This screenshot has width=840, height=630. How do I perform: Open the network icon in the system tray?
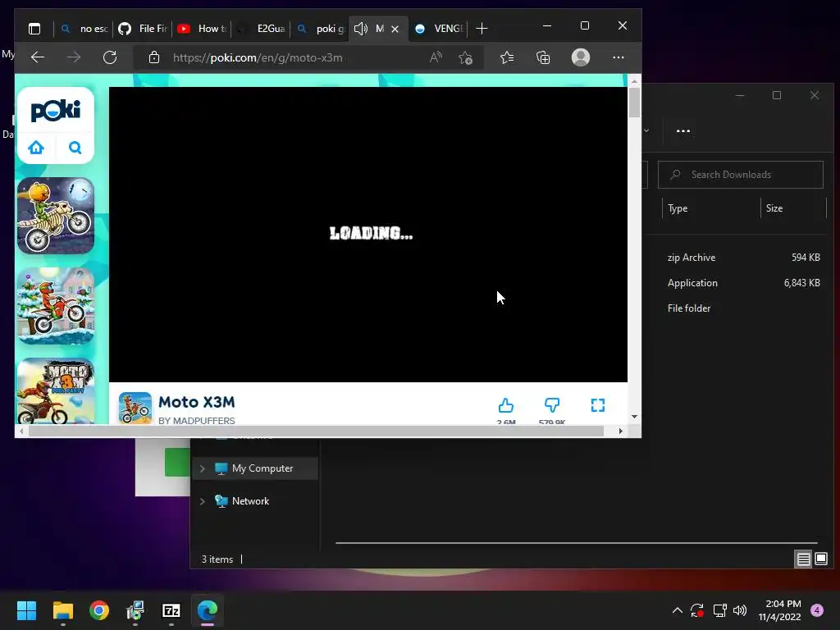[719, 610]
